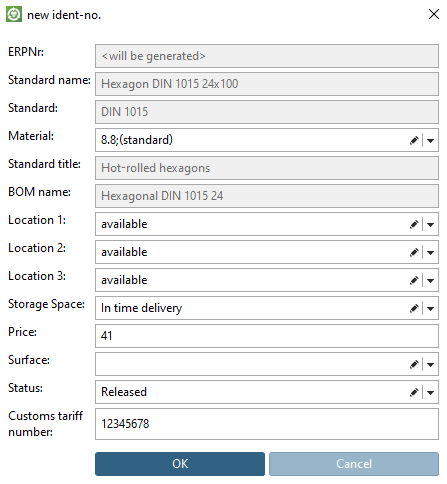Select the Customs tariff number input field
447x484 pixels.
(x=267, y=424)
